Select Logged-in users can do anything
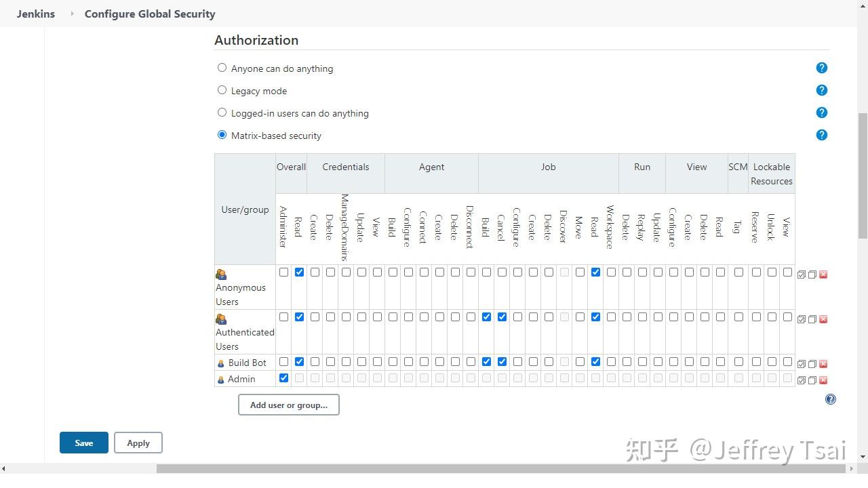868x488 pixels. click(222, 112)
